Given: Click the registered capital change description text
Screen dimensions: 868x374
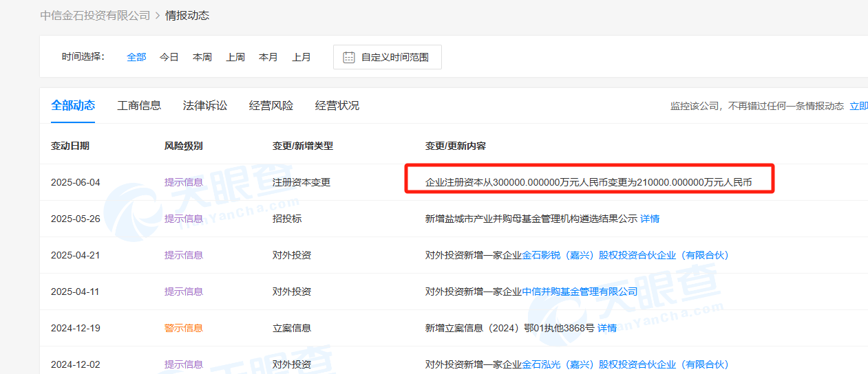Looking at the screenshot, I should [589, 182].
